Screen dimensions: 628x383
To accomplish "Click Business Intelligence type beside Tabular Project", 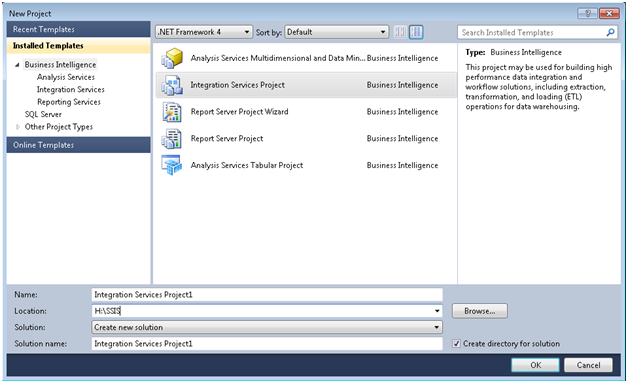I will point(402,165).
